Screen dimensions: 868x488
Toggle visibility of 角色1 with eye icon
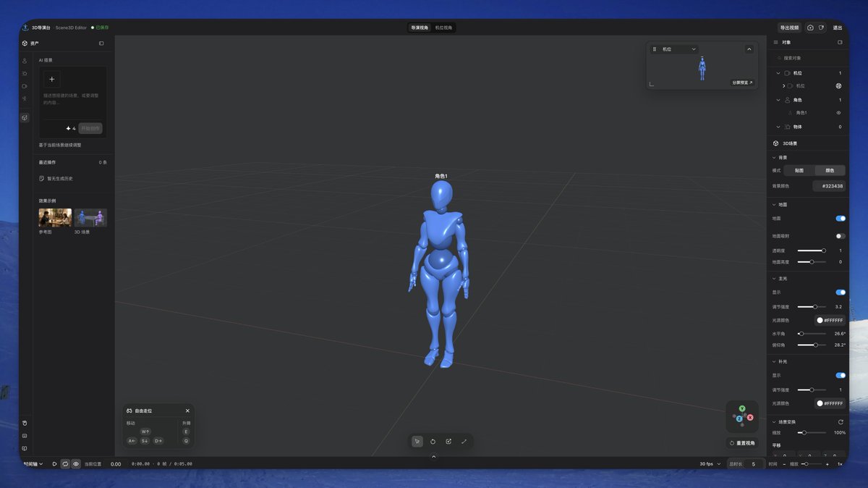pos(838,113)
